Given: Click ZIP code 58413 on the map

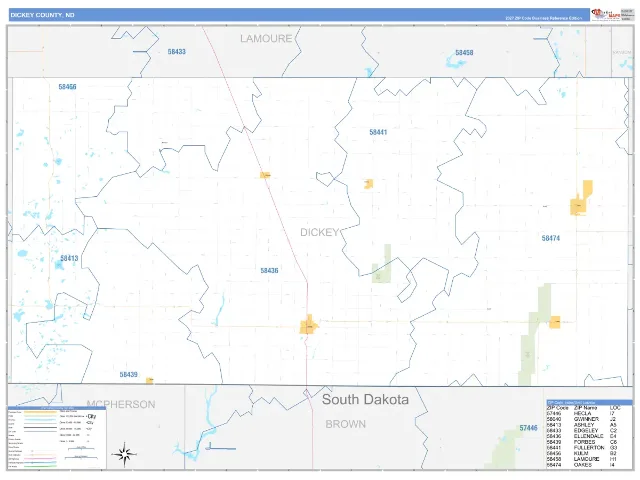Looking at the screenshot, I should pos(69,258).
